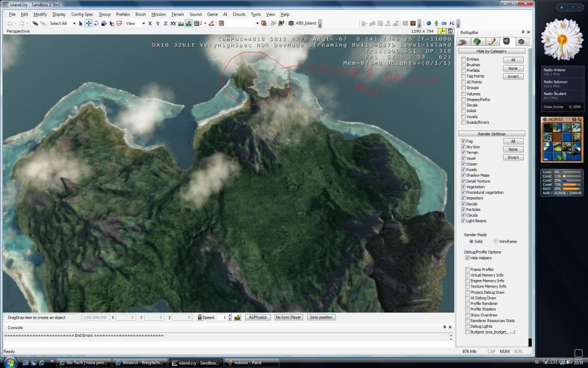Uncheck Hide Helpers option
588x368 pixels.
pyautogui.click(x=467, y=258)
